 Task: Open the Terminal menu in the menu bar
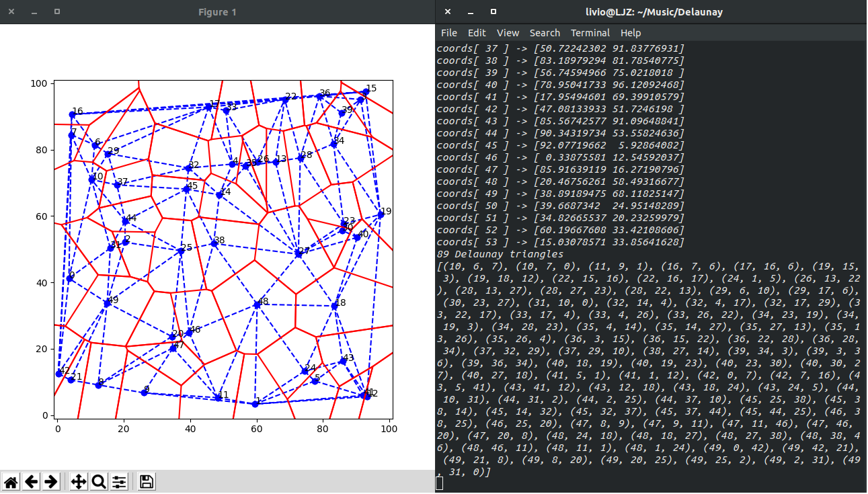coord(590,33)
